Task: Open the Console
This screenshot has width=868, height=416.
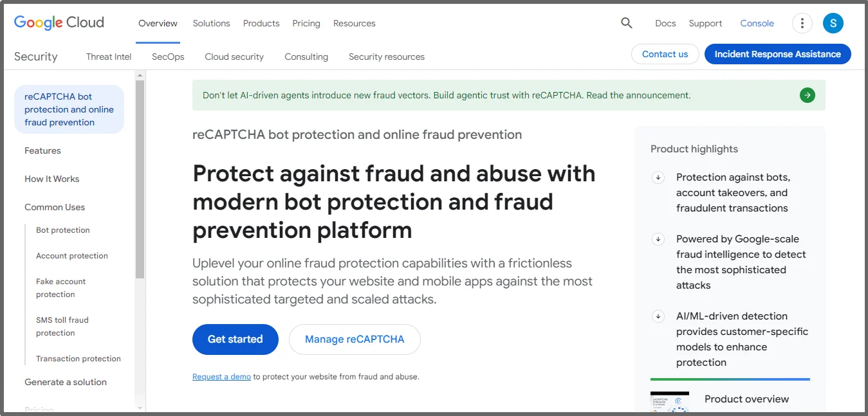Action: pos(757,23)
